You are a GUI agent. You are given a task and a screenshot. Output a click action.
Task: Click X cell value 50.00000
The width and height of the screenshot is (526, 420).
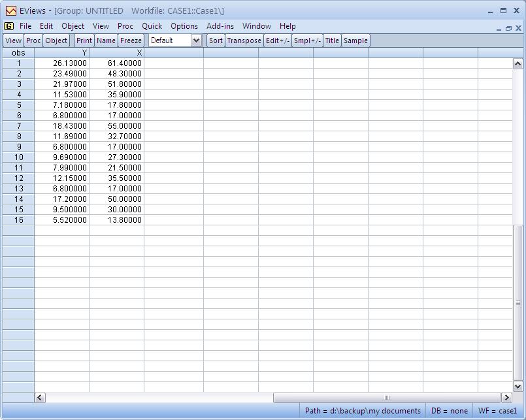[x=117, y=199]
